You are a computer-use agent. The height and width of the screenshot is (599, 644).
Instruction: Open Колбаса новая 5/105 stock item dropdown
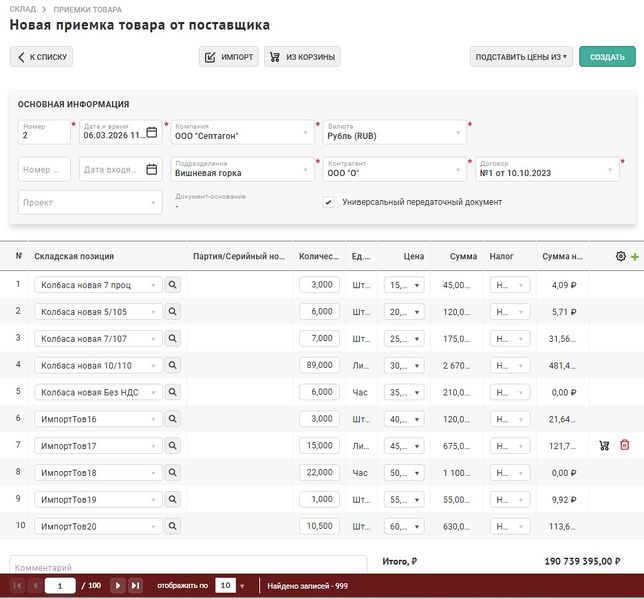pos(153,312)
